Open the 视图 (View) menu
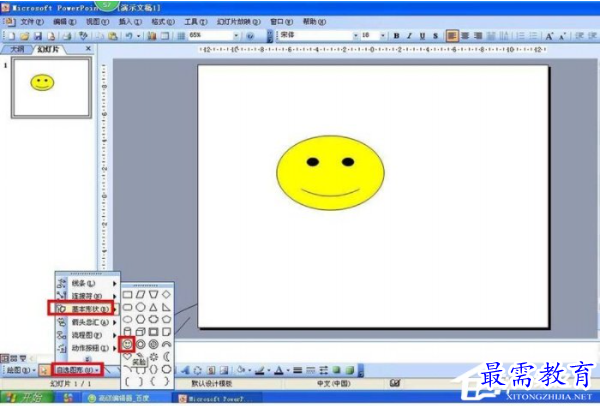 click(x=97, y=22)
